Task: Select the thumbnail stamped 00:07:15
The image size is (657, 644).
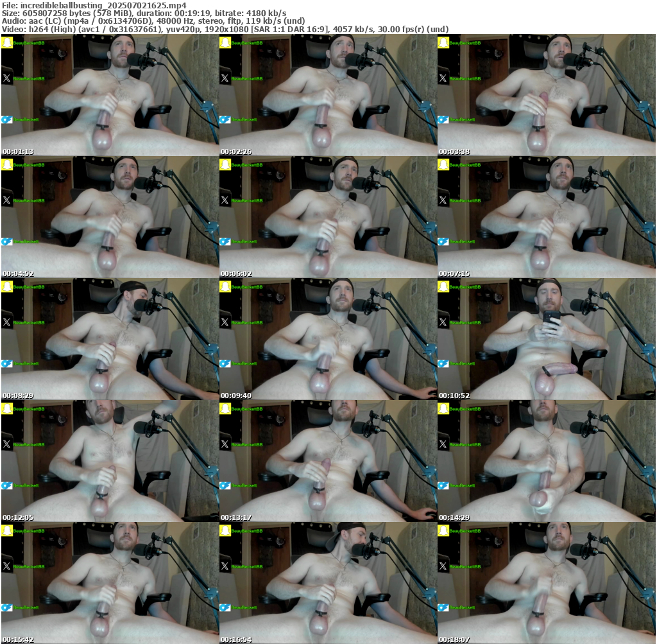Action: 547,217
